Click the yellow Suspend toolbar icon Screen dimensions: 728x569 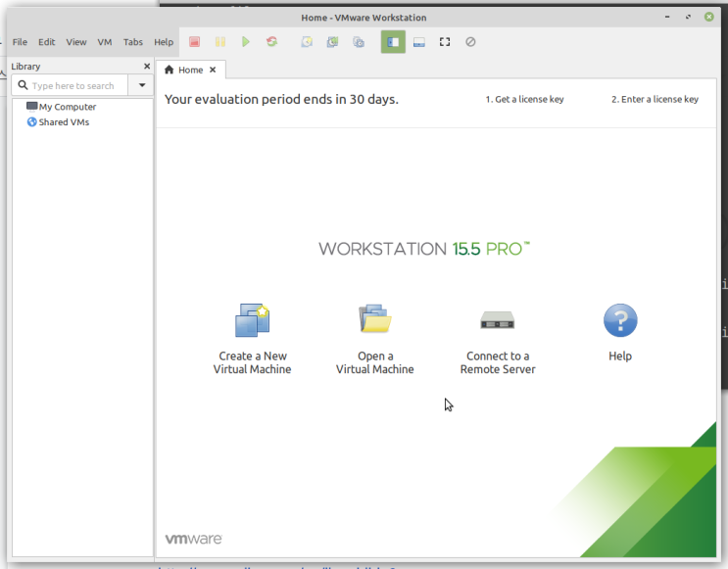click(x=220, y=42)
